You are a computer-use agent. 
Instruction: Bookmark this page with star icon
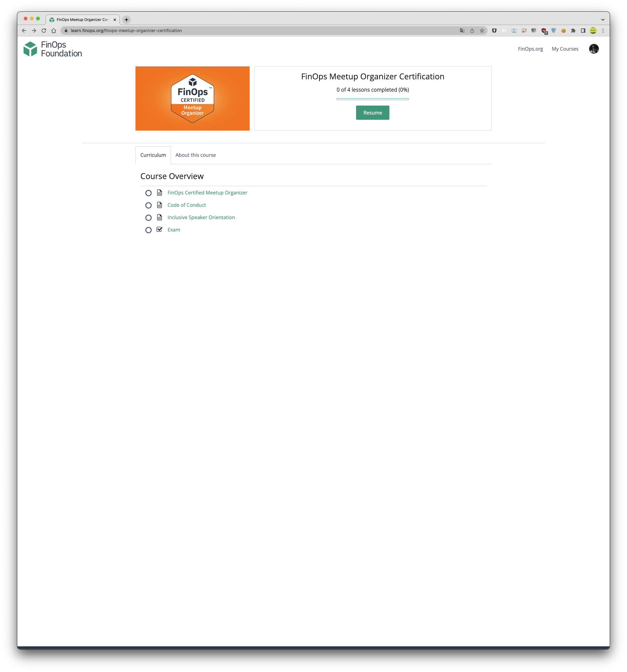click(482, 31)
